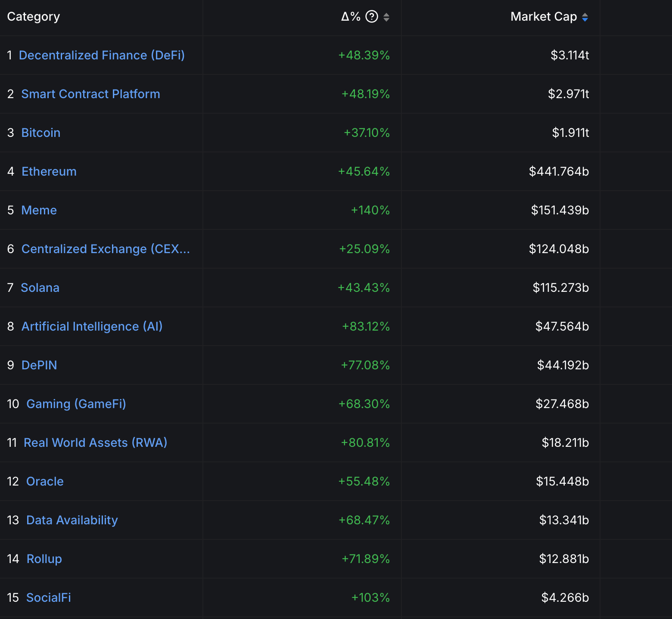Open the Rollup category link
672x619 pixels.
[x=44, y=559]
